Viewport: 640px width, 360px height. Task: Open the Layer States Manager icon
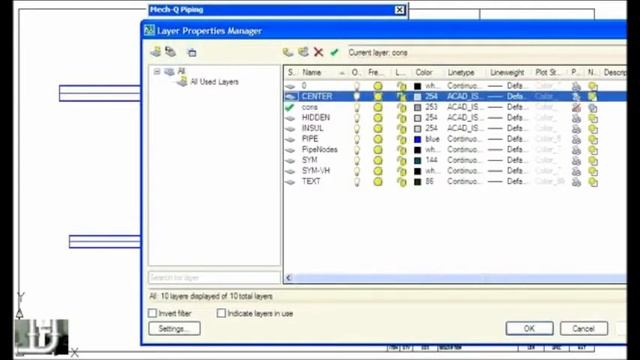coord(192,52)
